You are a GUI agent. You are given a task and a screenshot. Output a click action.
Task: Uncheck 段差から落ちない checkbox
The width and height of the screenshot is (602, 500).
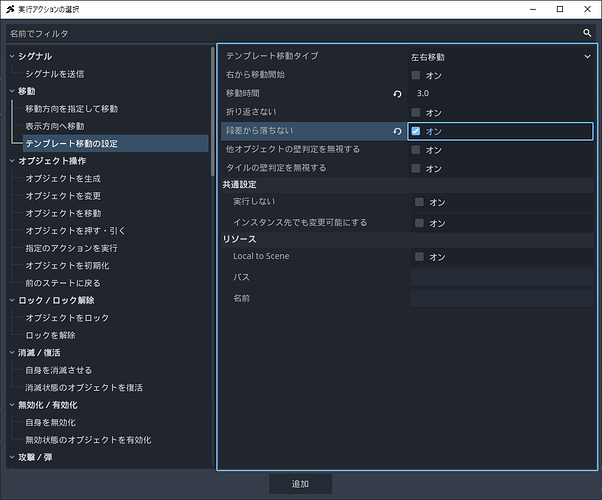coord(415,131)
